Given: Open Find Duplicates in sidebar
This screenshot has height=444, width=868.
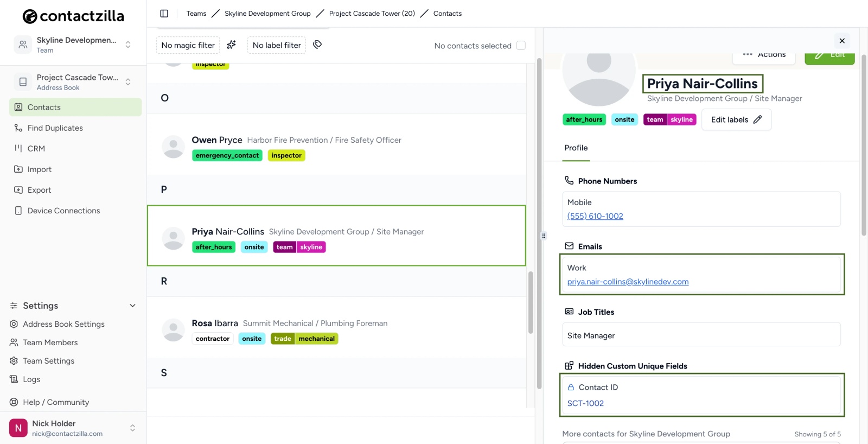Looking at the screenshot, I should [x=75, y=128].
